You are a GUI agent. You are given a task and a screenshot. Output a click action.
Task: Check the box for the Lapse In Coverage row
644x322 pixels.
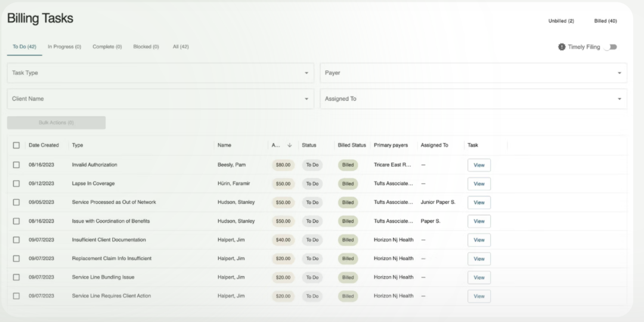click(x=17, y=184)
